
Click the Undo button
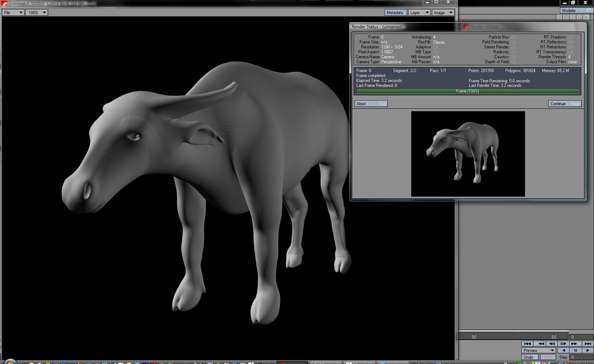coord(530,357)
